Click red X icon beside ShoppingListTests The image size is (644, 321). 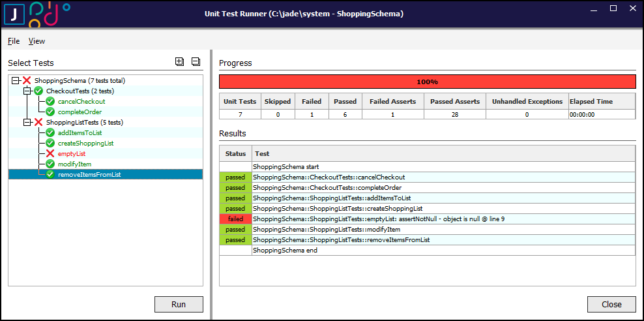[38, 122]
